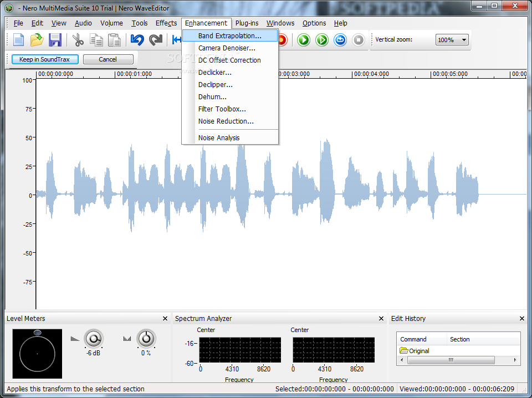Choose Camera Denoiser from the menu

pos(230,48)
